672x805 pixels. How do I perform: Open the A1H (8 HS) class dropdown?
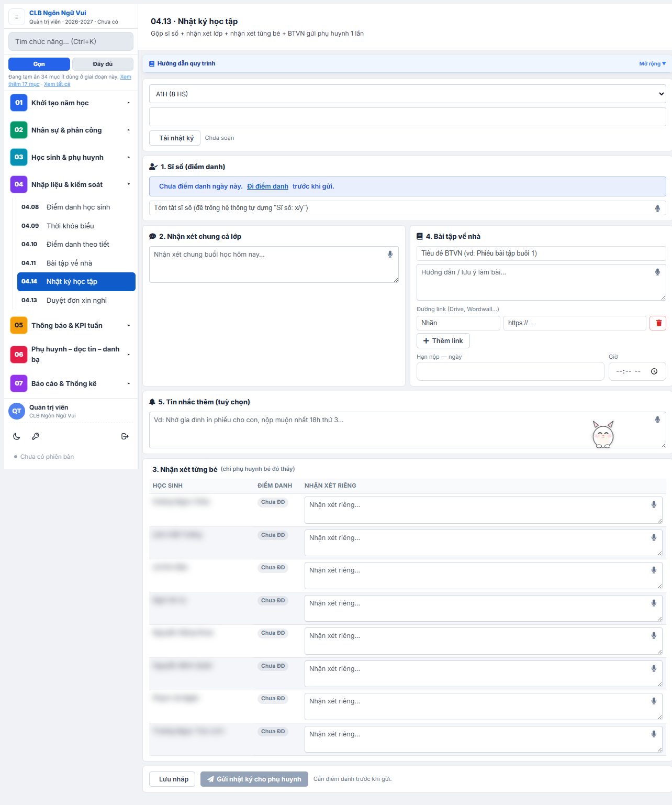click(408, 94)
